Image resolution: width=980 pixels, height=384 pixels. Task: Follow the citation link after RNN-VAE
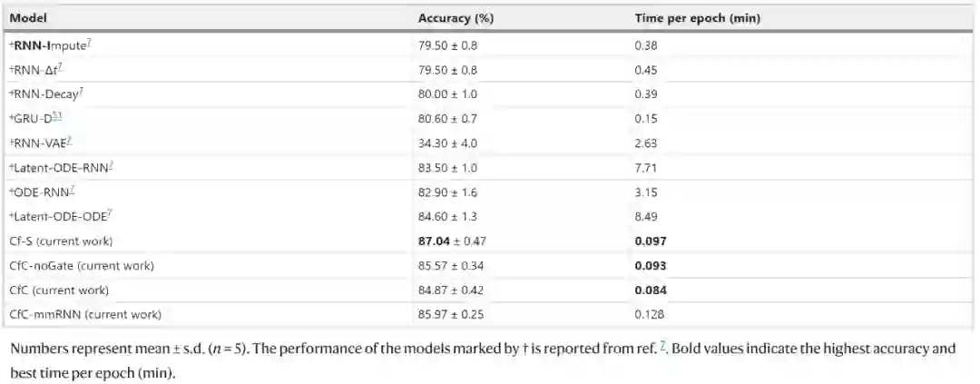pyautogui.click(x=70, y=139)
